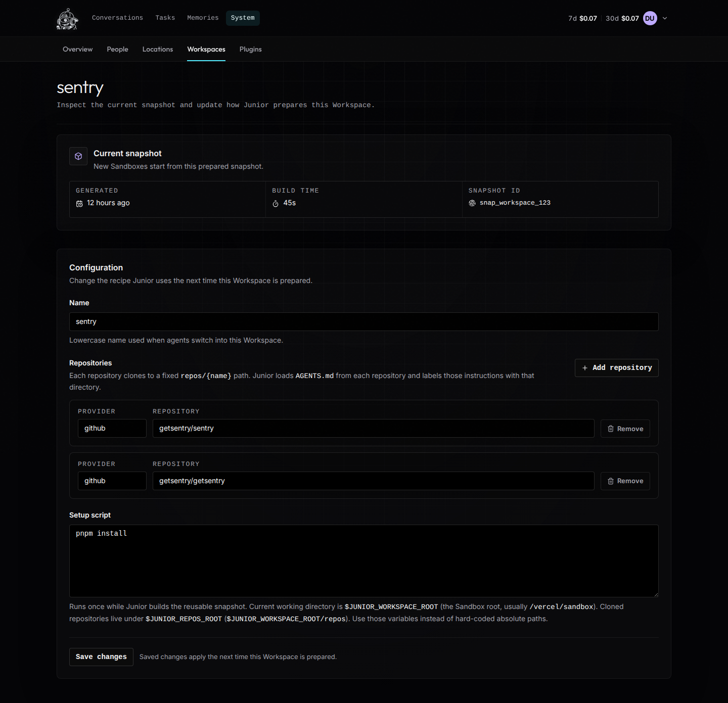Expand the account menu chevron

point(665,18)
